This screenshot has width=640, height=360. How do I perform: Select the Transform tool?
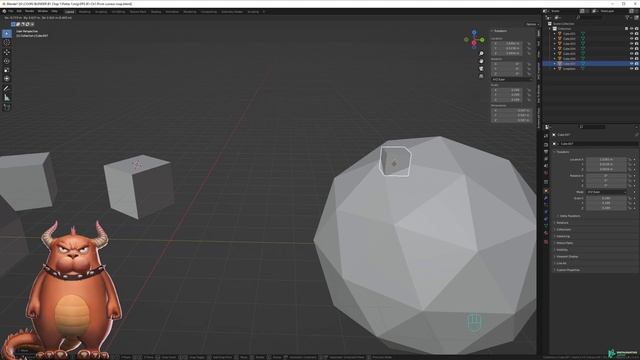click(x=7, y=79)
